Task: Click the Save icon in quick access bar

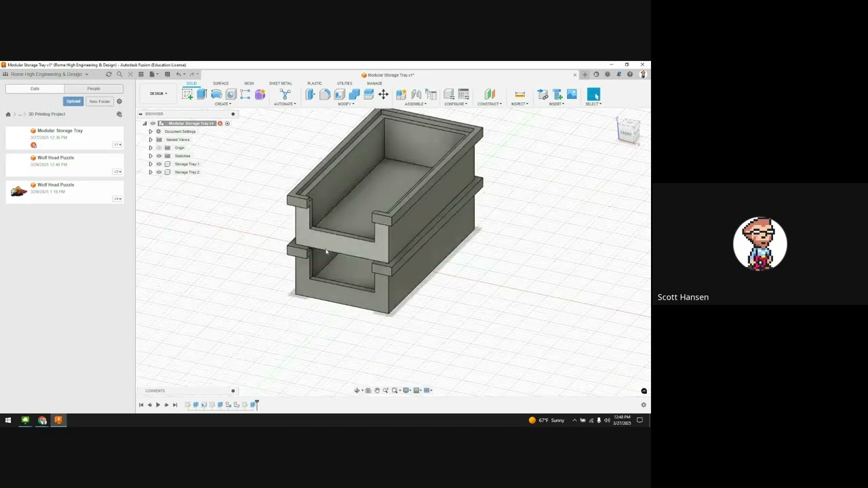Action: pos(167,75)
